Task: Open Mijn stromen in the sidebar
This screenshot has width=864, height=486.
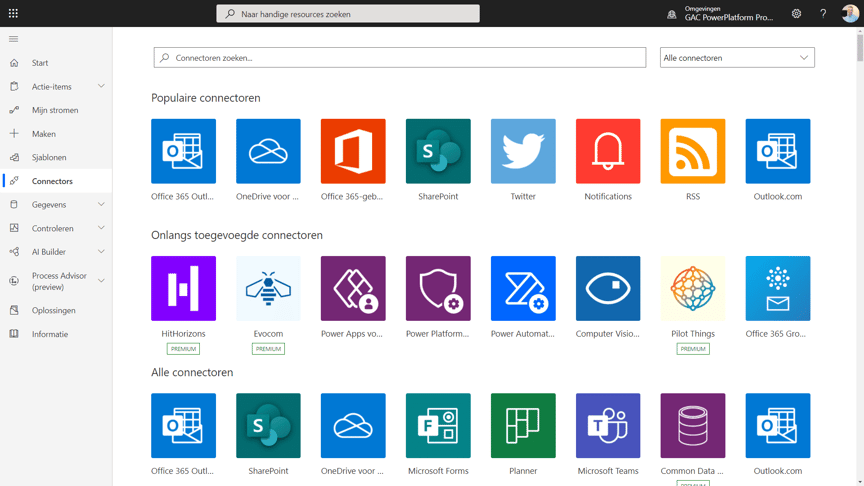Action: [x=56, y=110]
